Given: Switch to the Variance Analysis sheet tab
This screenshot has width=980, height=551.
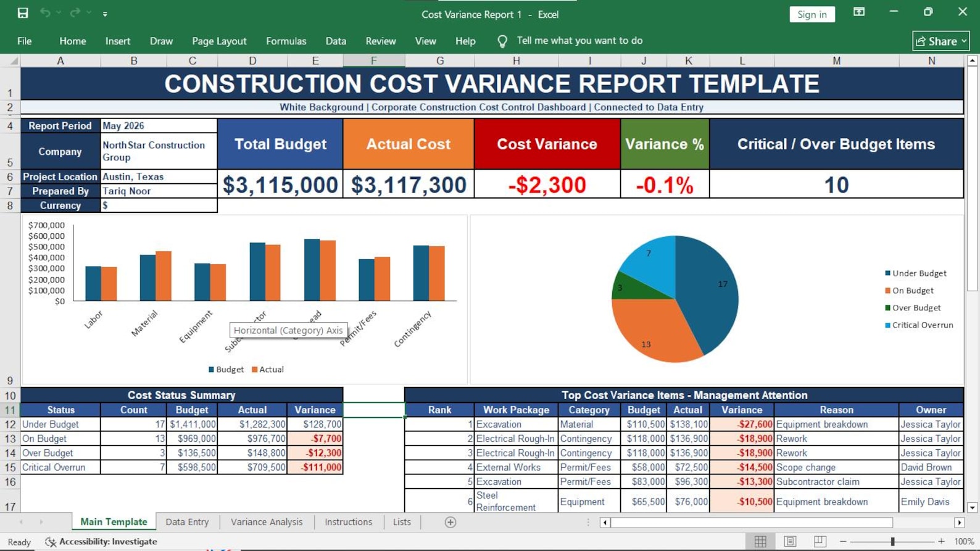Looking at the screenshot, I should (267, 522).
